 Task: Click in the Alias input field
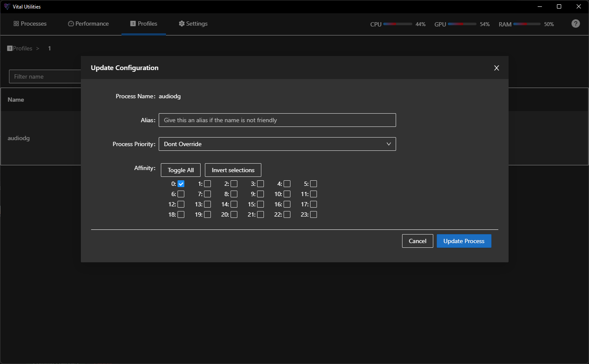[277, 120]
